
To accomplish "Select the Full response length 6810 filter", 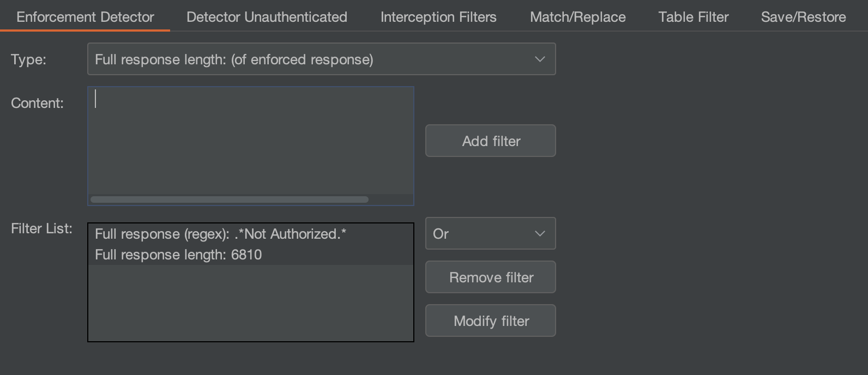I will pyautogui.click(x=178, y=255).
